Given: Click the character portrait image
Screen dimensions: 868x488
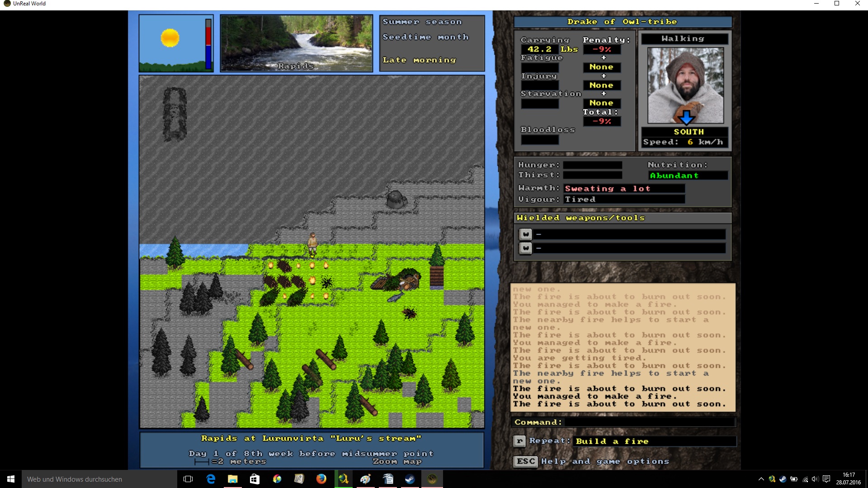Looking at the screenshot, I should point(685,85).
